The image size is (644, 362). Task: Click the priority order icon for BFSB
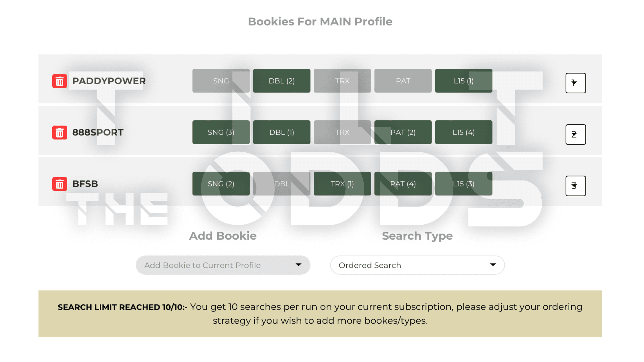pyautogui.click(x=575, y=186)
